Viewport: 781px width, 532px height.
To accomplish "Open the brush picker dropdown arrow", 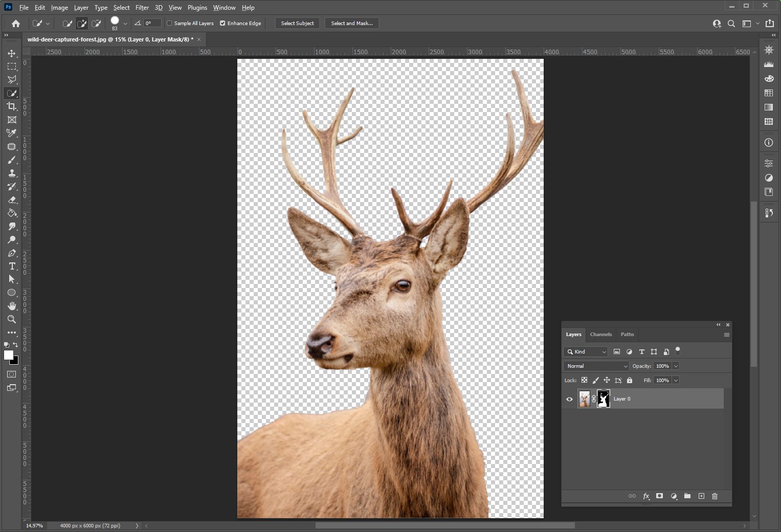I will [x=125, y=24].
